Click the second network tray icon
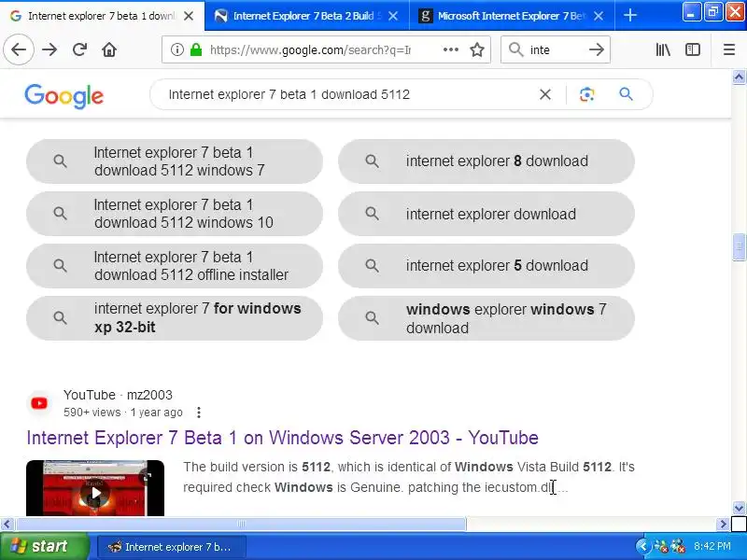747x560 pixels. tap(678, 546)
